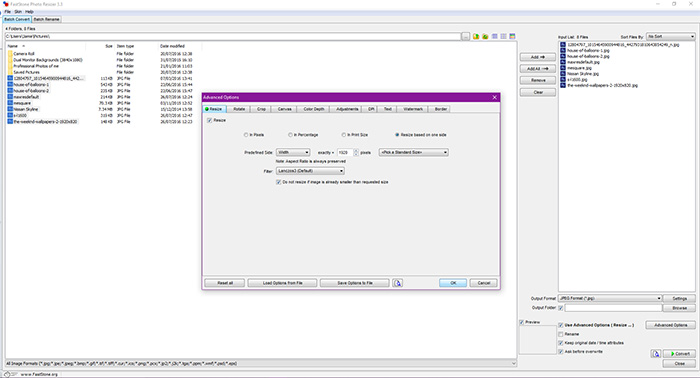This screenshot has height=378, width=700.
Task: Toggle the Resize checkbox in Advanced Options
Action: tap(209, 120)
